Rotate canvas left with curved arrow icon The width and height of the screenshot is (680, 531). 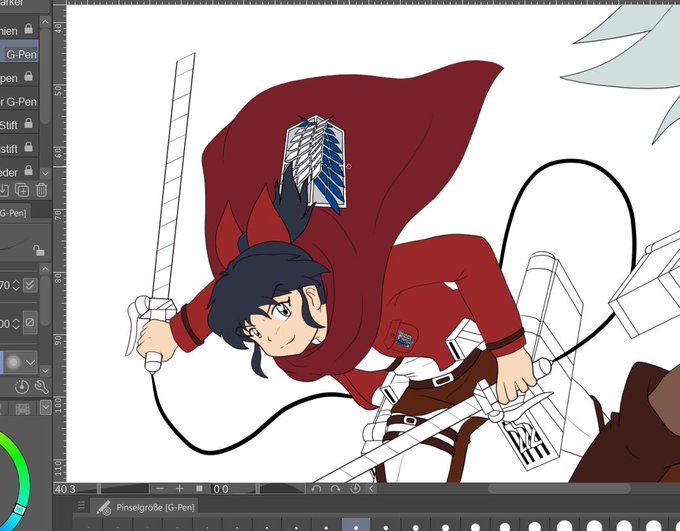coord(316,489)
